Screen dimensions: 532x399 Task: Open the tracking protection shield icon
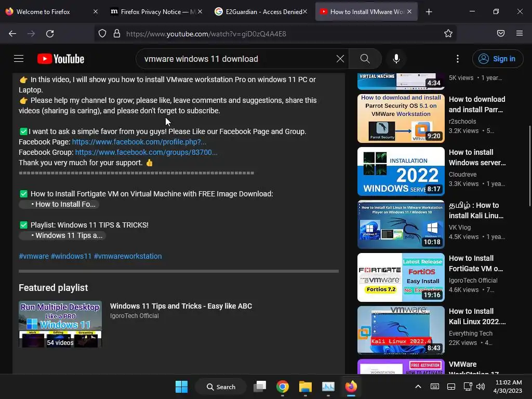102,34
